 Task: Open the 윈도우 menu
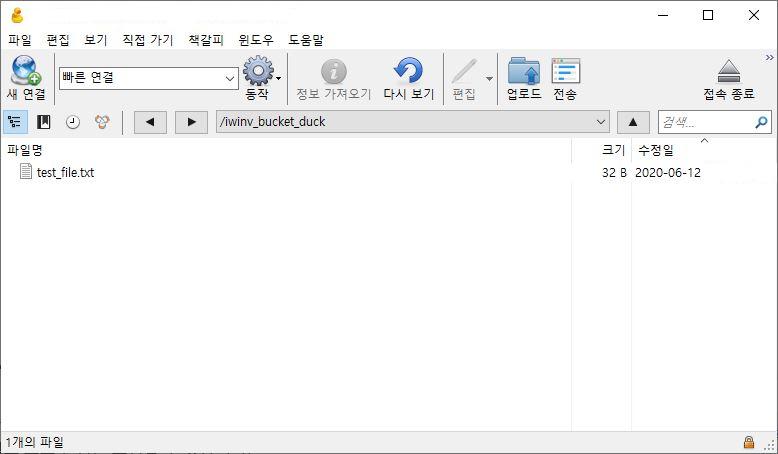[x=256, y=40]
